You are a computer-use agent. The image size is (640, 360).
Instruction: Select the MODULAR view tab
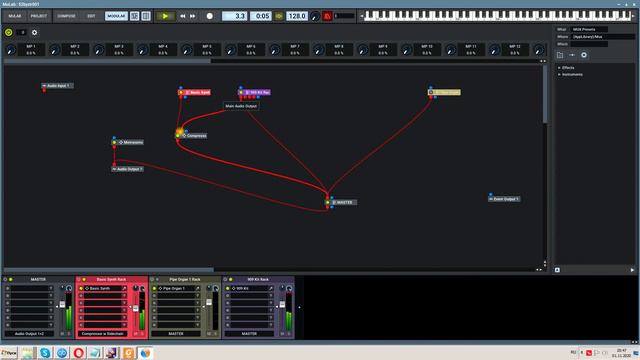pyautogui.click(x=116, y=16)
